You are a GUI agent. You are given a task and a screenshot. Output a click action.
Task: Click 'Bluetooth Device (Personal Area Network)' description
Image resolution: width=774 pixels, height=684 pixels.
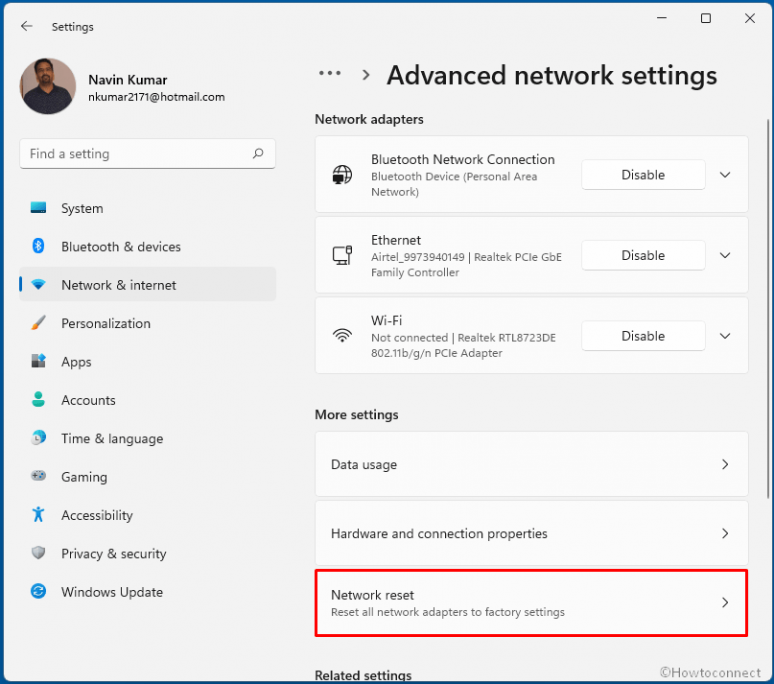pos(454,184)
